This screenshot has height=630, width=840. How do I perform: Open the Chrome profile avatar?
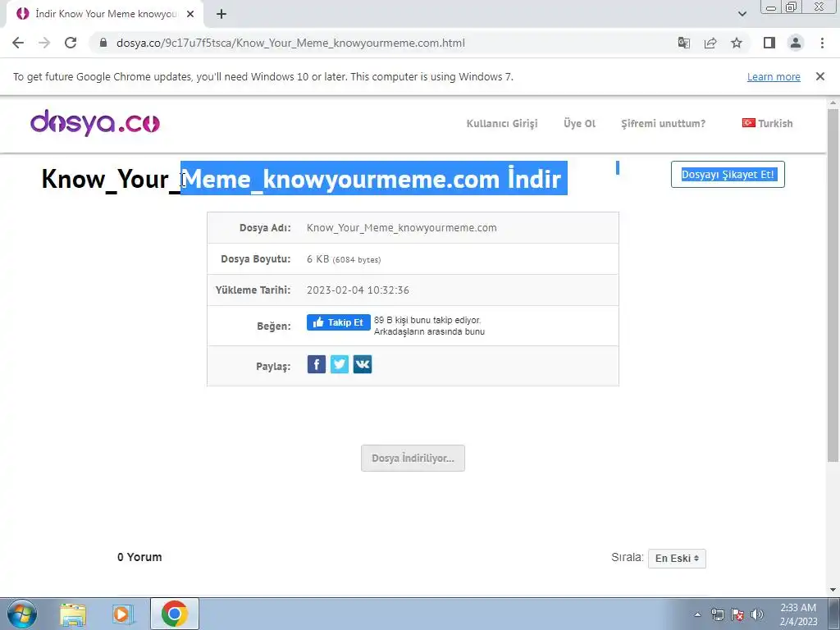pyautogui.click(x=796, y=43)
